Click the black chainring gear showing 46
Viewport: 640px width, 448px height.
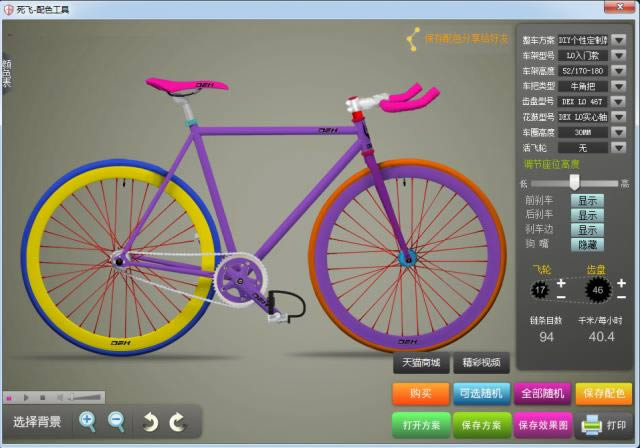(598, 290)
